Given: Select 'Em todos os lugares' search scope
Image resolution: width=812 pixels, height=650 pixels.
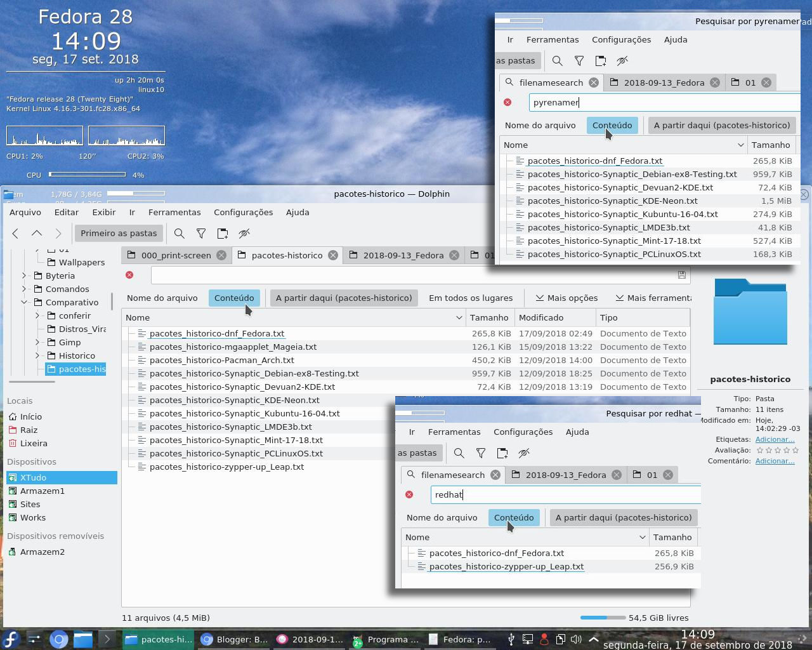Looking at the screenshot, I should click(471, 298).
